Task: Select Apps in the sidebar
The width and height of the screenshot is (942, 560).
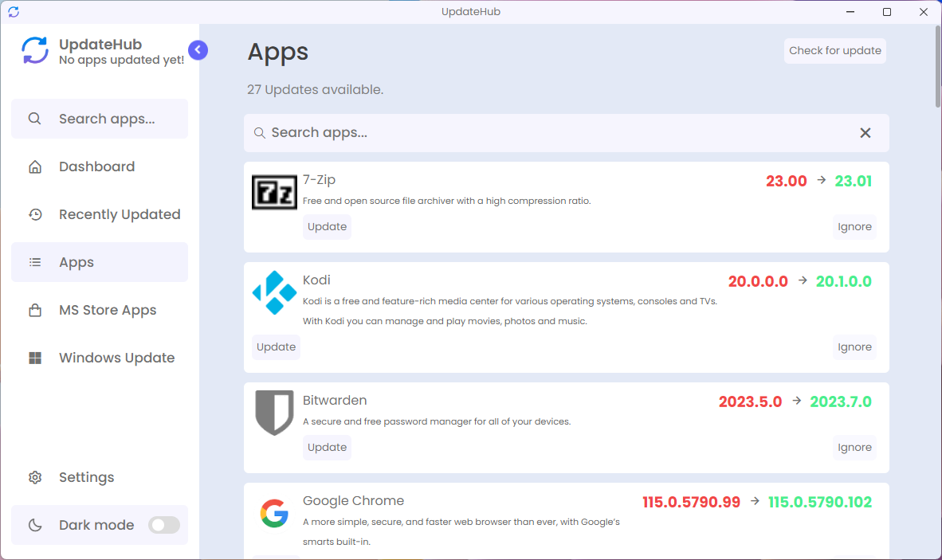Action: click(100, 262)
